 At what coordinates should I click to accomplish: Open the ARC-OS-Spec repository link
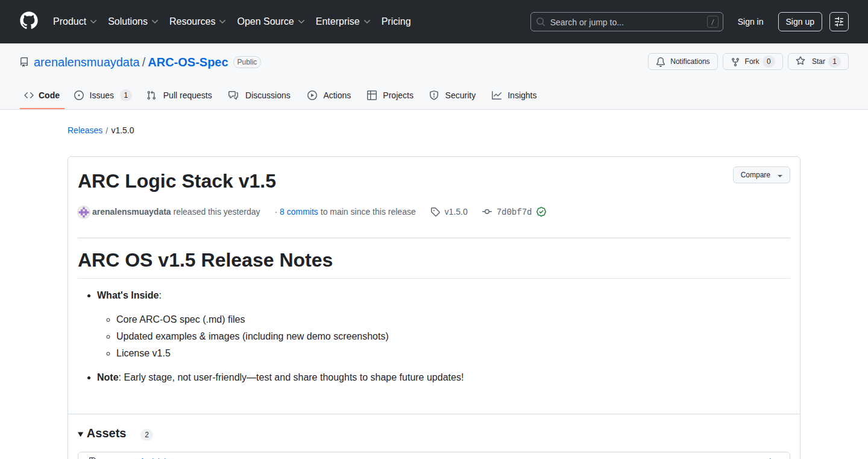pyautogui.click(x=188, y=62)
